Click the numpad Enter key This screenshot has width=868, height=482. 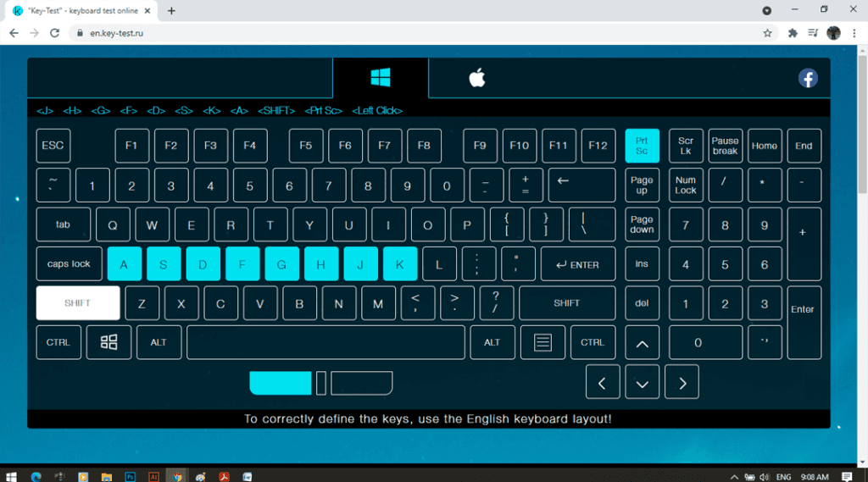[x=804, y=323]
